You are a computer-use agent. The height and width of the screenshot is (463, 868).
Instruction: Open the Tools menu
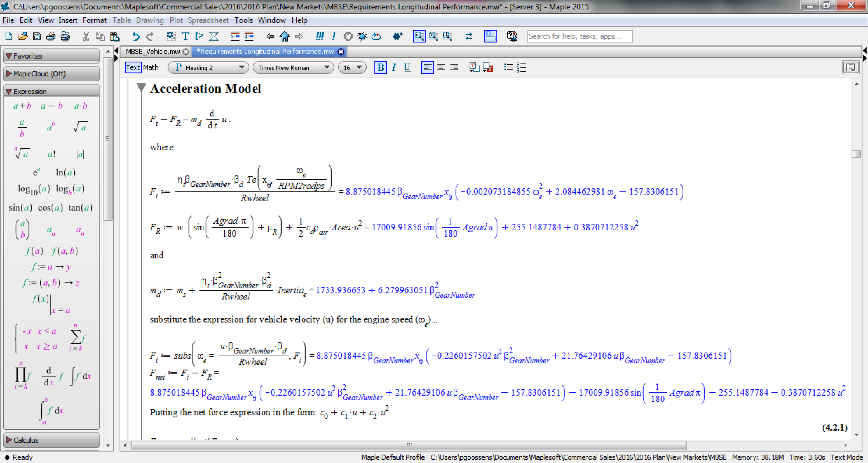point(243,20)
